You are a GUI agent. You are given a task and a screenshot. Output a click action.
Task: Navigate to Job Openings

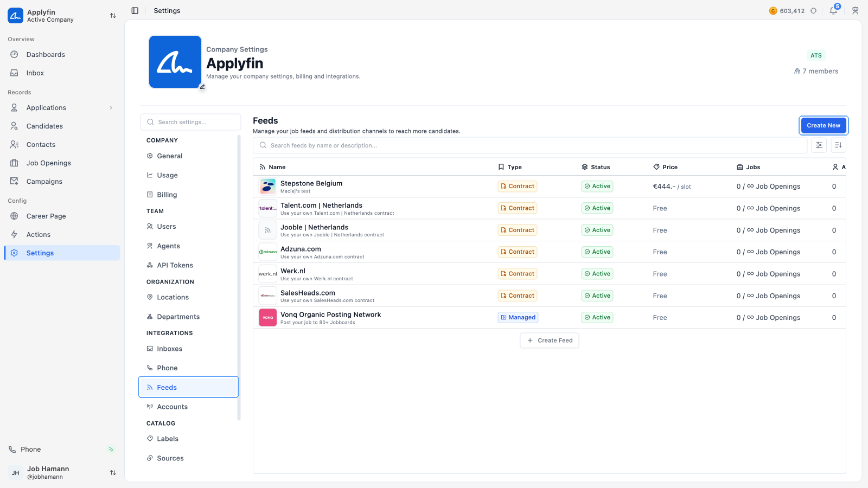[x=62, y=163]
